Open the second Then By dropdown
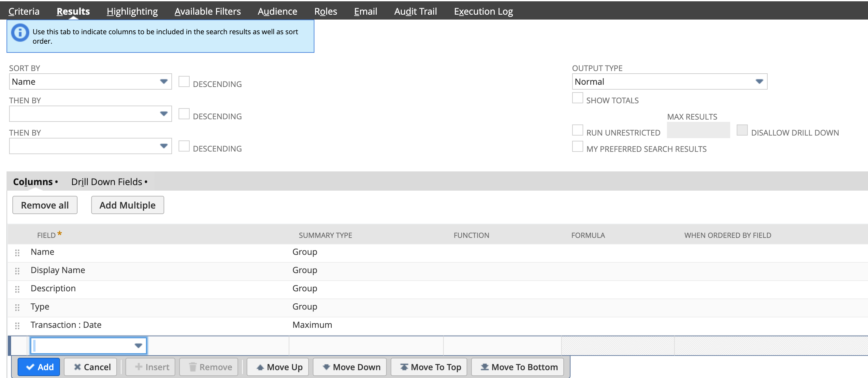 (x=90, y=146)
